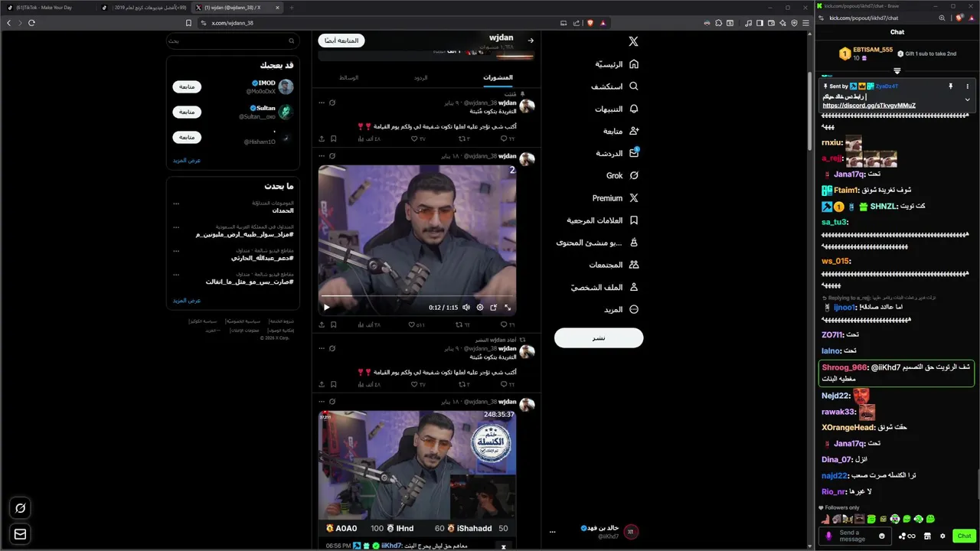Screen dimensions: 980x551
Task: Reply to the video tweet from Jan 18
Action: click(508, 324)
